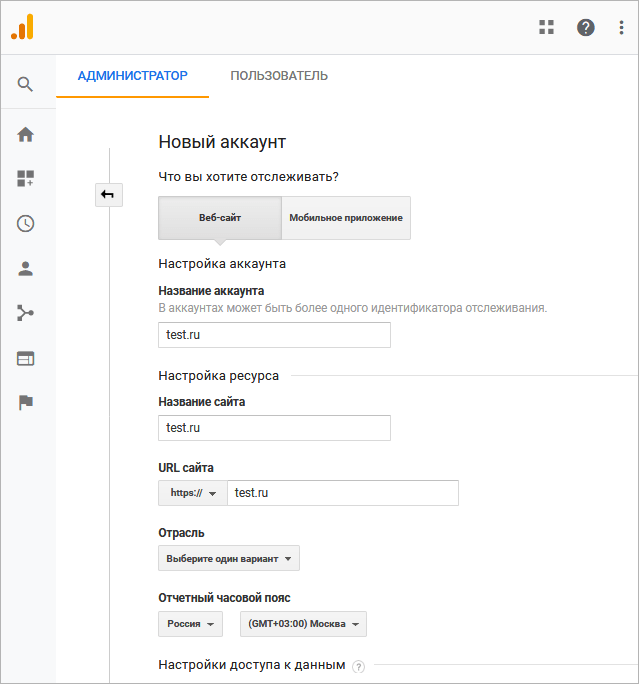Open the help question mark icon

point(585,27)
